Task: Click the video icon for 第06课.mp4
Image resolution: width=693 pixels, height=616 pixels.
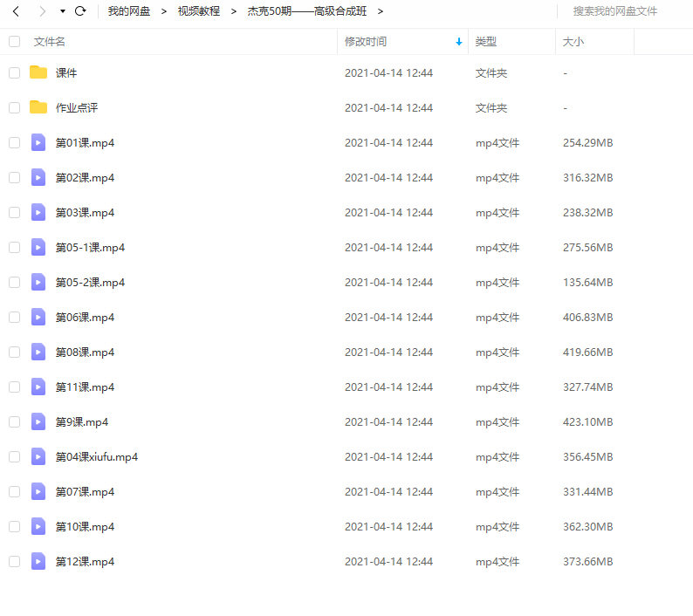Action: click(x=38, y=317)
